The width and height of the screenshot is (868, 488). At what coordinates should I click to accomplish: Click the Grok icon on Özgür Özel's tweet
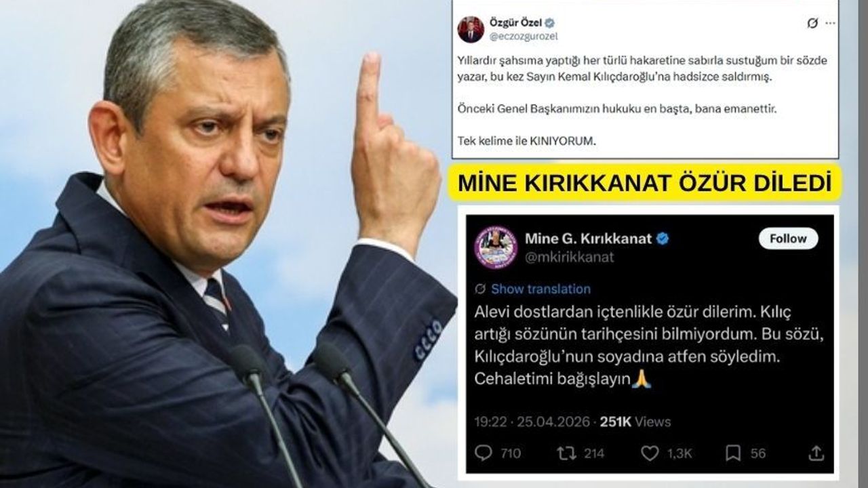point(812,24)
